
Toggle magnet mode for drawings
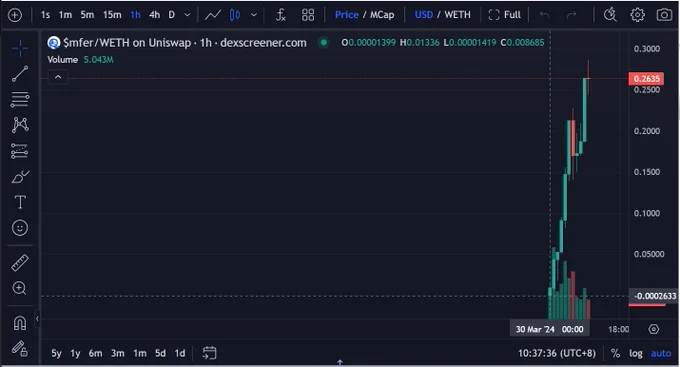coord(20,323)
